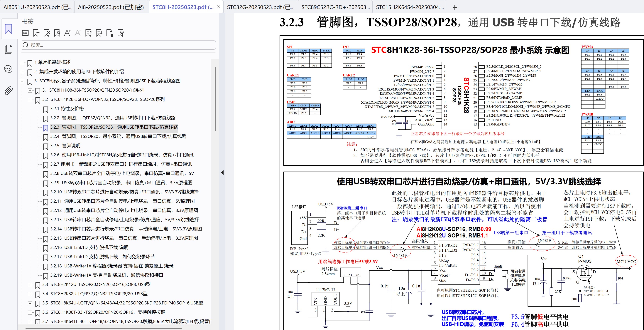The width and height of the screenshot is (644, 330).
Task: Expand bookmark 3.5 STC8H8K64U
Action: click(x=30, y=303)
